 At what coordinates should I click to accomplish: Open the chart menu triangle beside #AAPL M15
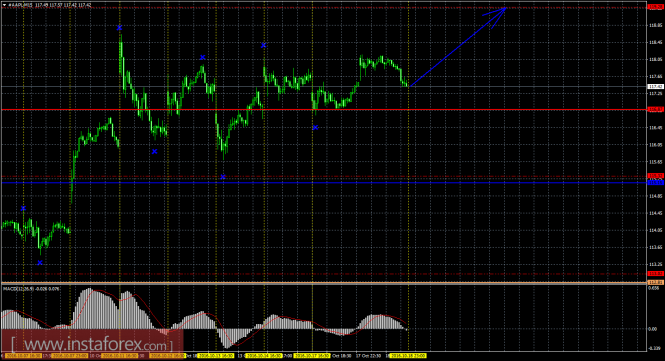tap(4, 5)
